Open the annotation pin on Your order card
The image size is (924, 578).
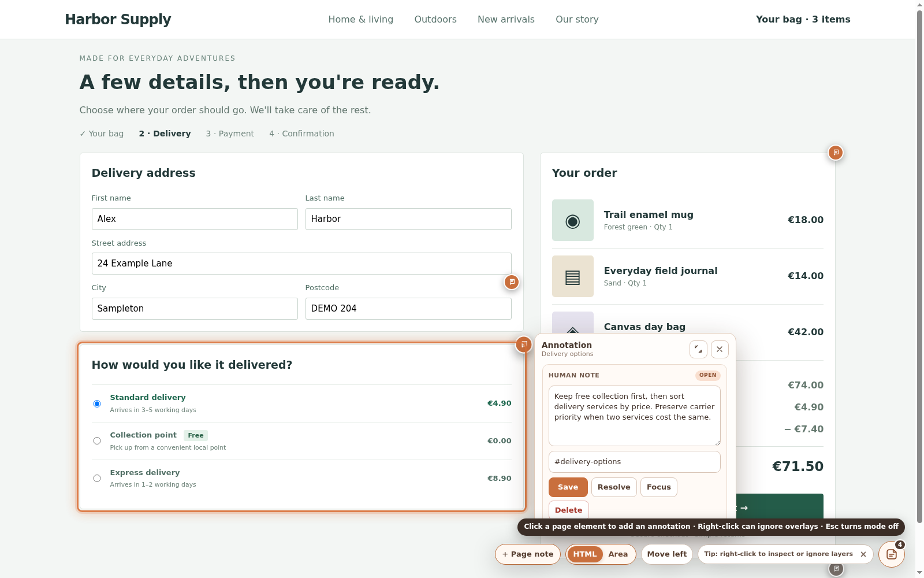point(836,153)
